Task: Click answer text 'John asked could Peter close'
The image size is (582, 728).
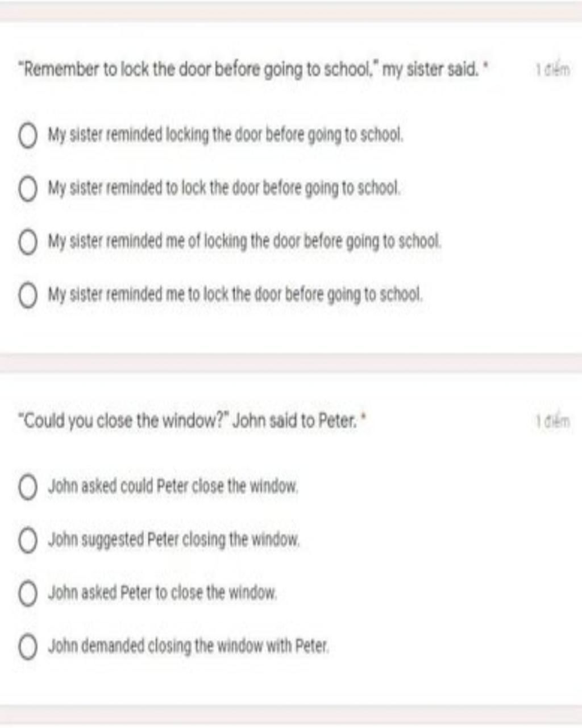Action: coord(173,487)
